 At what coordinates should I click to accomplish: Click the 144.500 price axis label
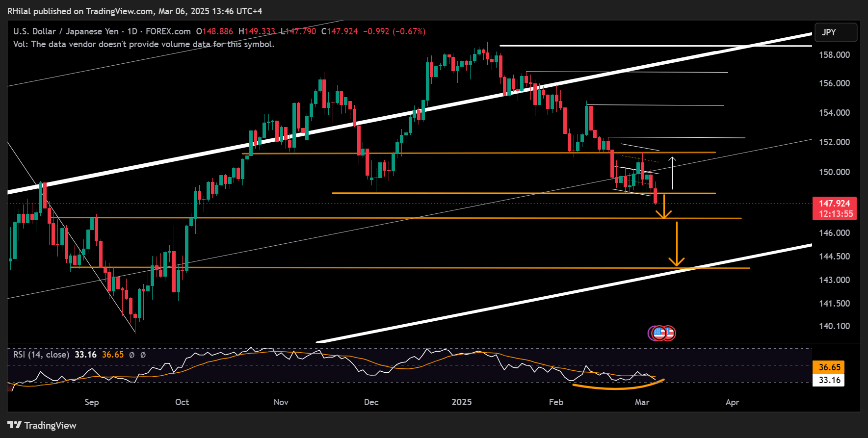[834, 257]
